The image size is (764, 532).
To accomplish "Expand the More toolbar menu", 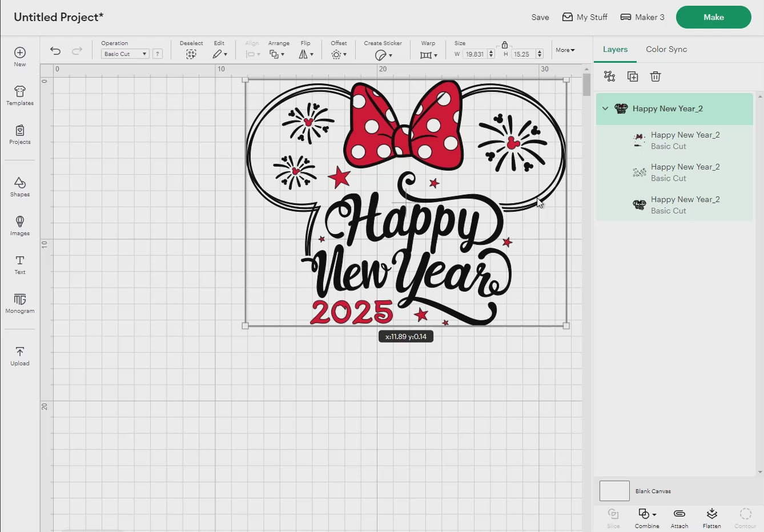I will tap(565, 50).
